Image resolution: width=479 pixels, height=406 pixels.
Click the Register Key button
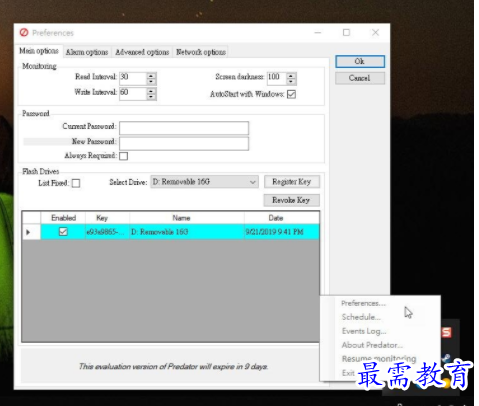click(x=292, y=182)
